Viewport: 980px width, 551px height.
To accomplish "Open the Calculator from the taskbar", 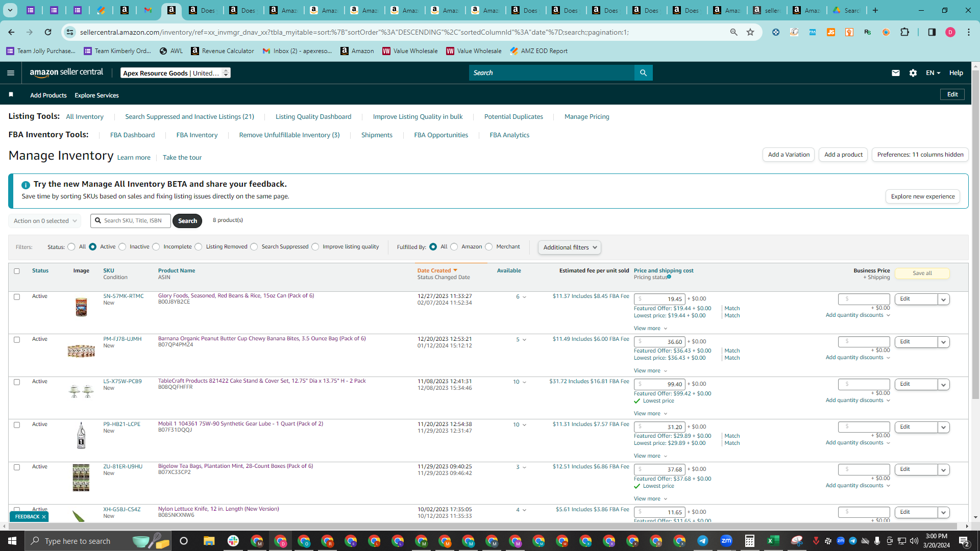I will 750,541.
